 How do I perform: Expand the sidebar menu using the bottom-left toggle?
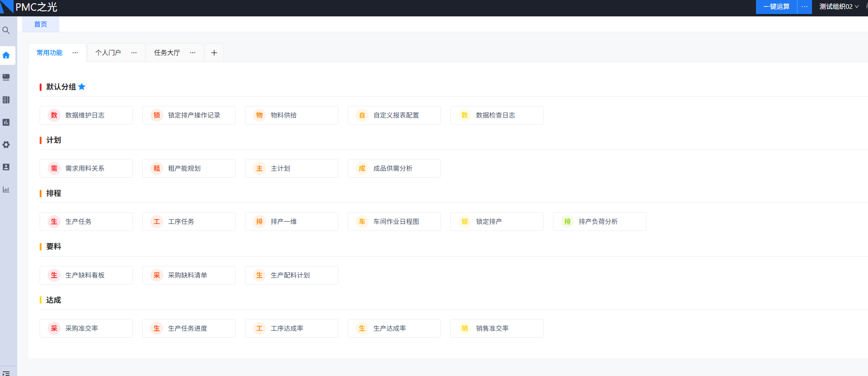tap(6, 373)
